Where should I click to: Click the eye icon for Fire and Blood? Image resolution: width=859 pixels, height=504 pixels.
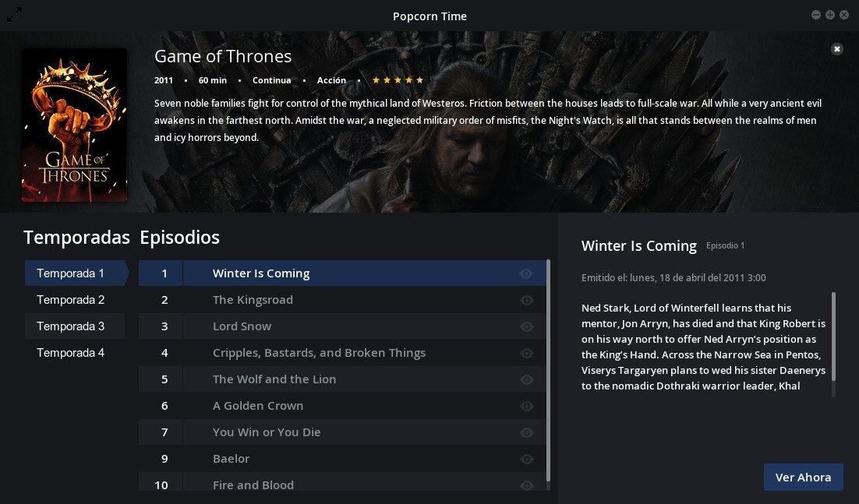pos(526,485)
